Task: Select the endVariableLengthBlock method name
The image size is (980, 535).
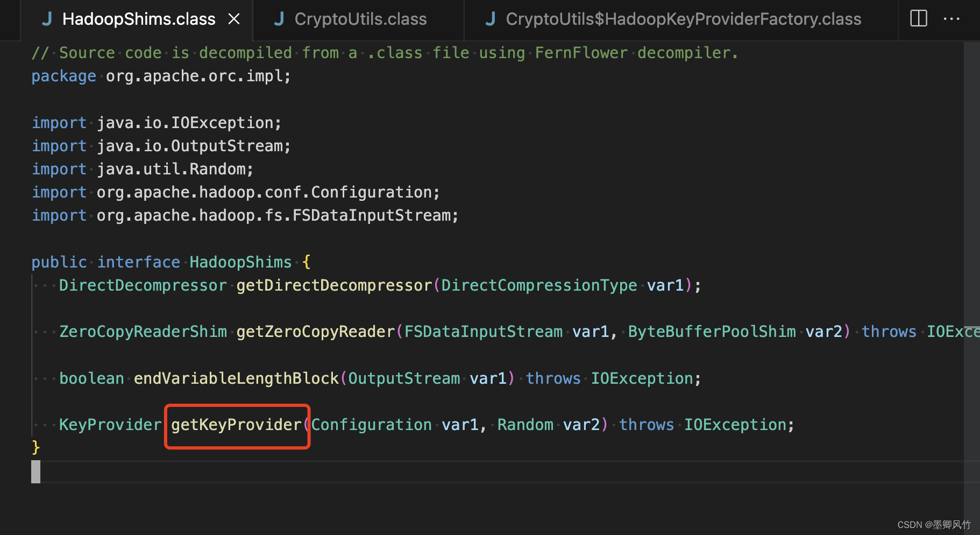Action: click(x=236, y=378)
